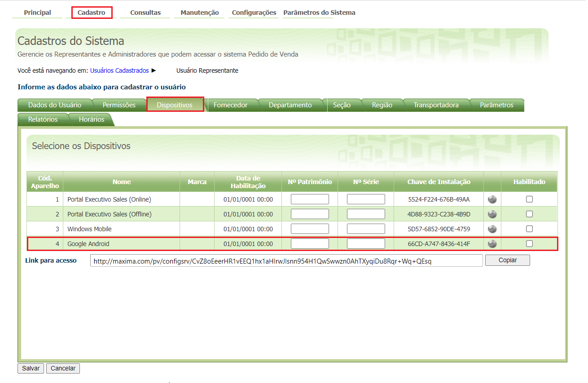
Task: Select the Fornecedor tab
Action: tap(230, 105)
